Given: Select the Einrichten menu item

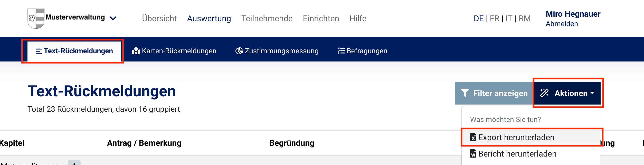Looking at the screenshot, I should point(321,18).
